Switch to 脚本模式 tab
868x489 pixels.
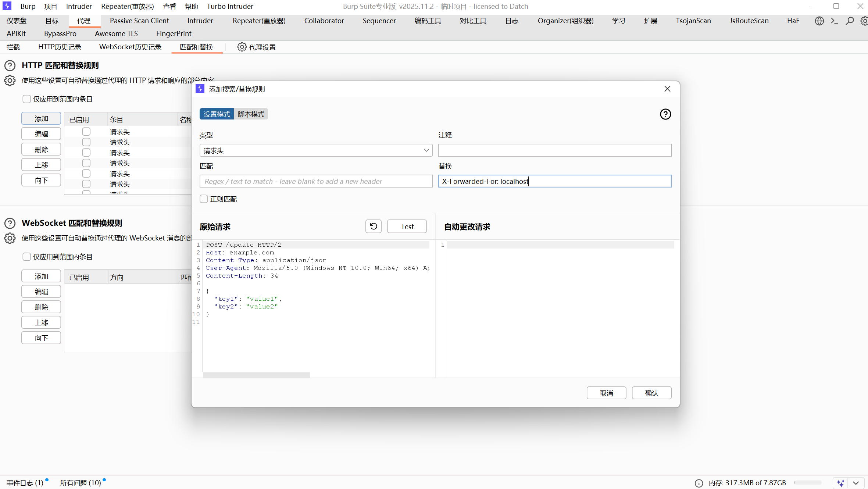click(x=251, y=114)
